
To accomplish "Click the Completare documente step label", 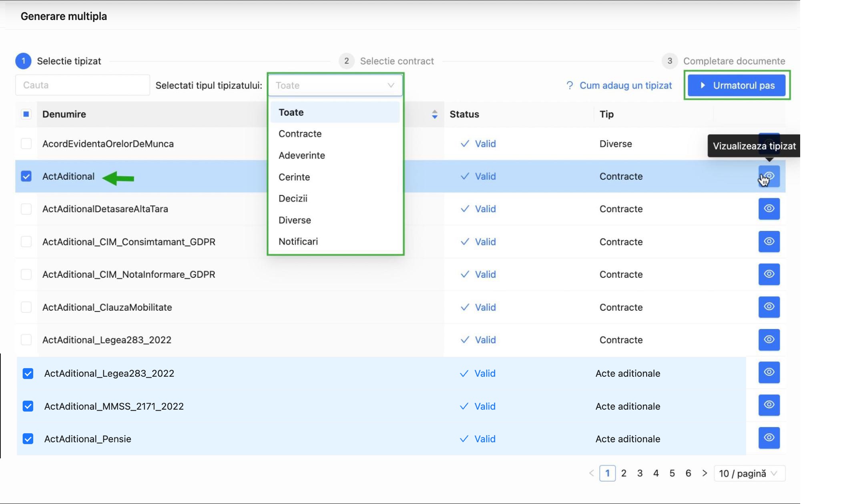I will point(734,61).
